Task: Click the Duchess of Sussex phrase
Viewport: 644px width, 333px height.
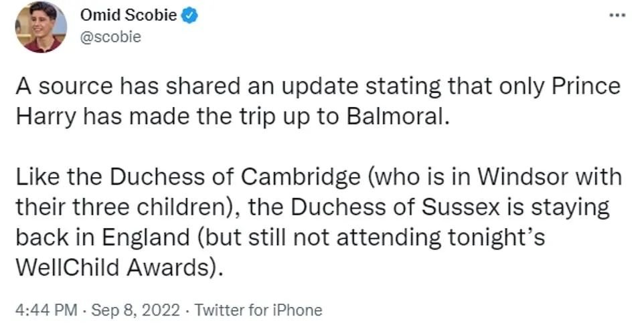Action: 396,207
